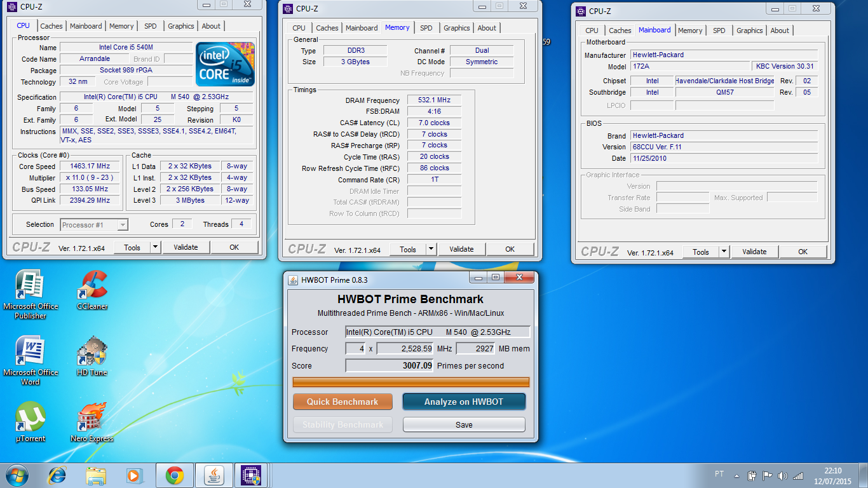Open Microsoft Office Publisher desktop shortcut
Screen dimensions: 868x488
pos(30,294)
